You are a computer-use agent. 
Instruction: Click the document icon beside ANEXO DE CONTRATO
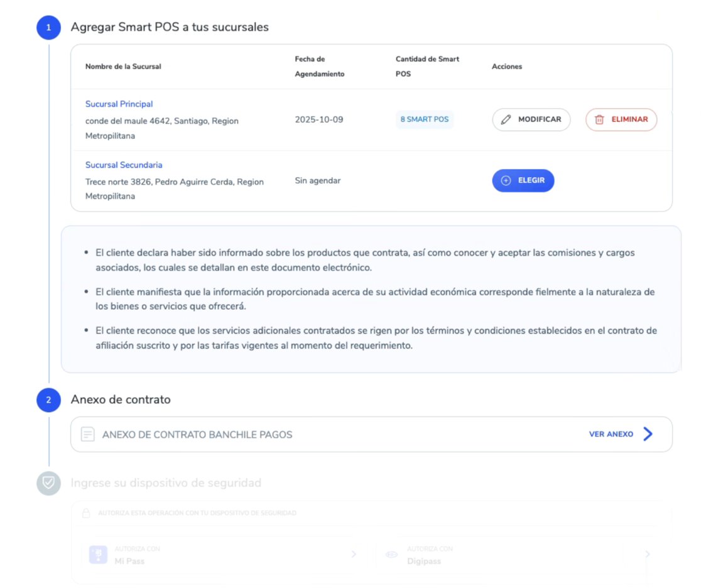tap(88, 434)
